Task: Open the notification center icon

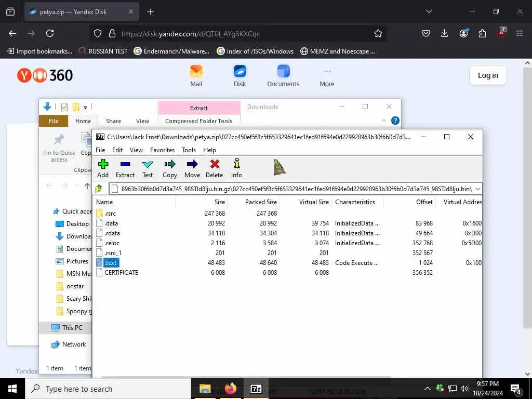Action: pos(515,389)
